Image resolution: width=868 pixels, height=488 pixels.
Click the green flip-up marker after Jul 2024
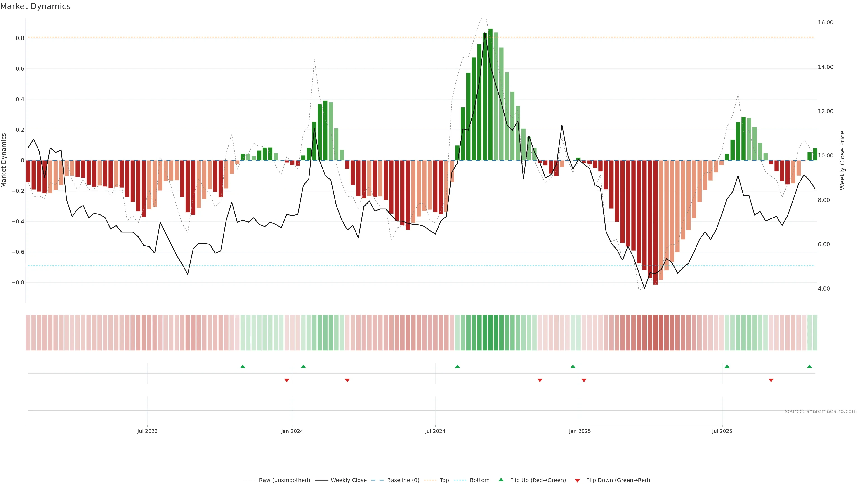point(457,366)
